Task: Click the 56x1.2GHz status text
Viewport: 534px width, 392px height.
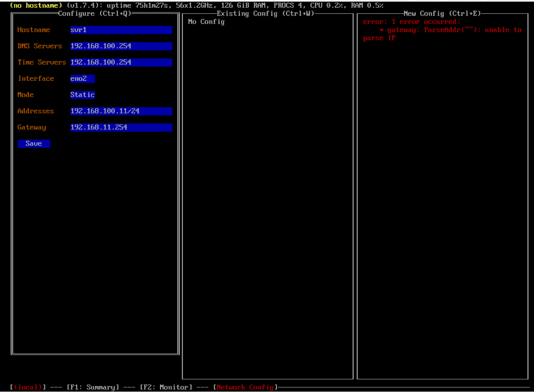Action: (194, 6)
